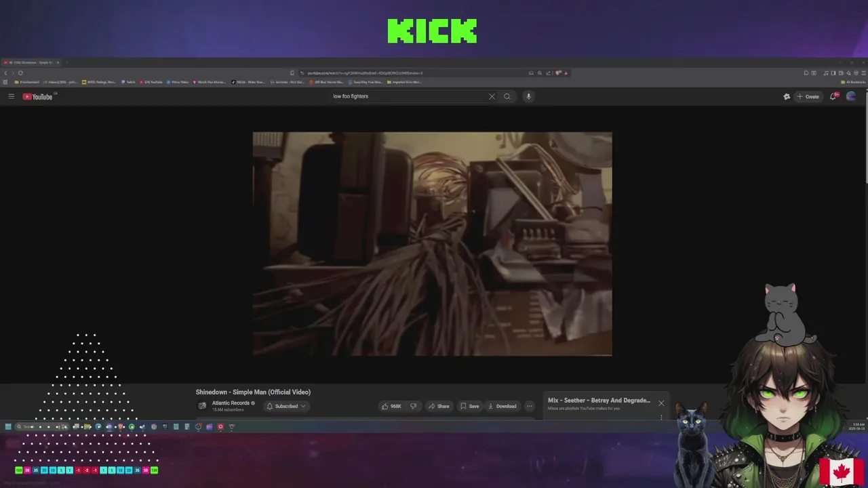Click the YouTube search magnifier button

(507, 96)
